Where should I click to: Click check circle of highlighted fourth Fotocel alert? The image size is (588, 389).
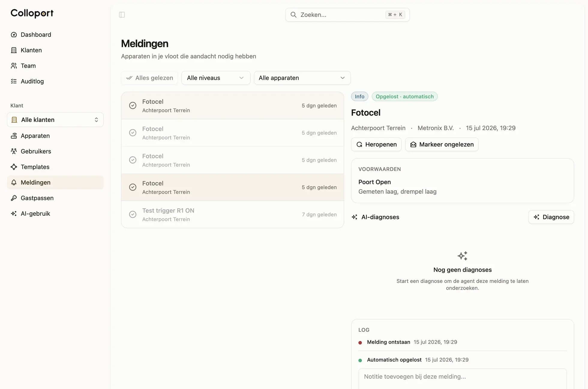(x=133, y=187)
